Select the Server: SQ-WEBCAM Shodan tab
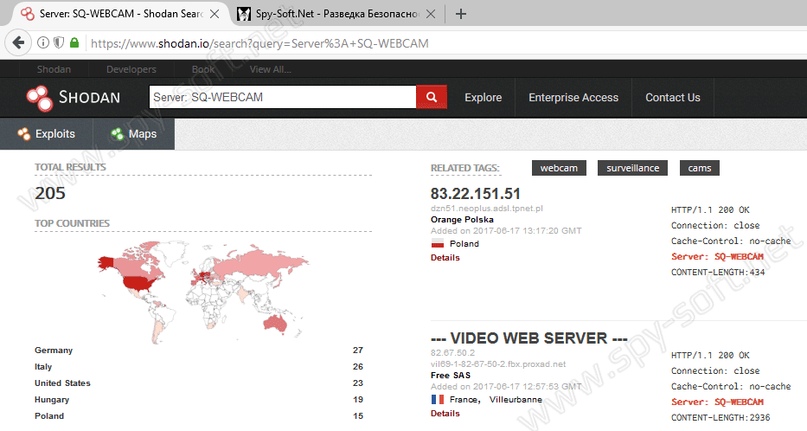The image size is (807, 431). 120,14
